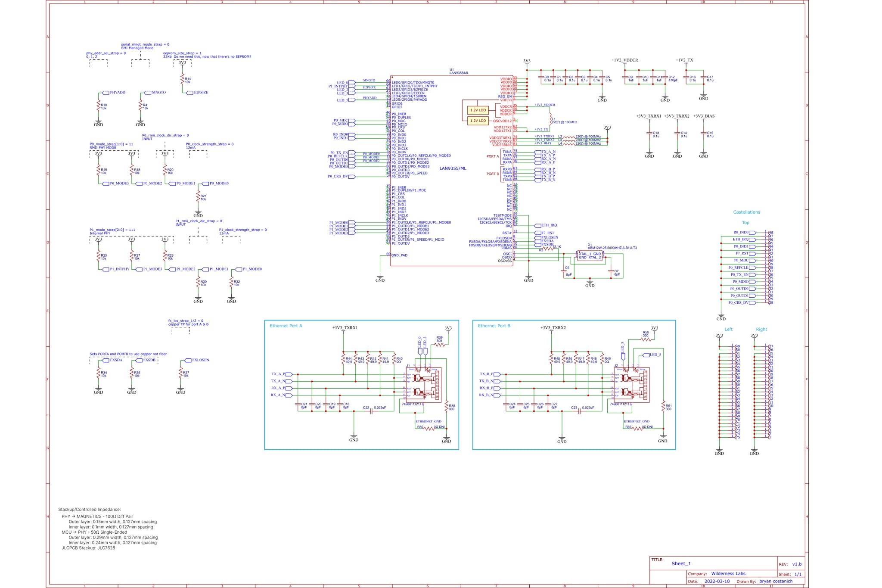Click the Stackup/Controlled Impedance note heading
The width and height of the screenshot is (882, 588).
click(x=90, y=510)
